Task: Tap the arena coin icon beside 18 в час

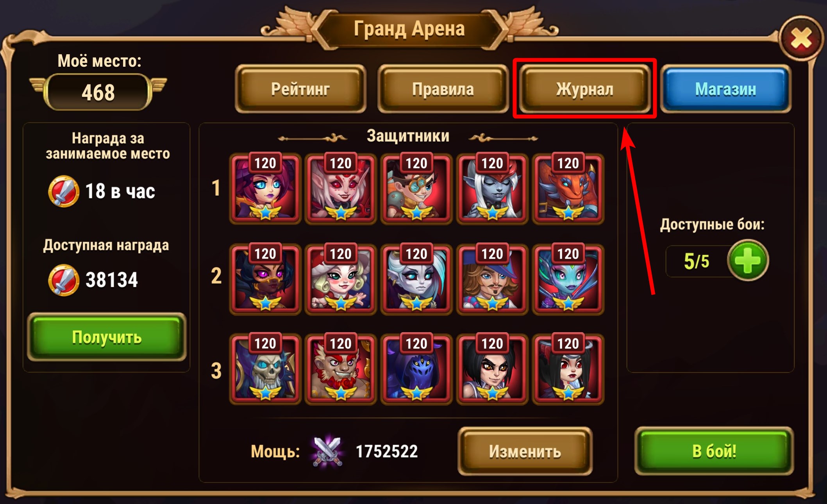Action: point(64,191)
